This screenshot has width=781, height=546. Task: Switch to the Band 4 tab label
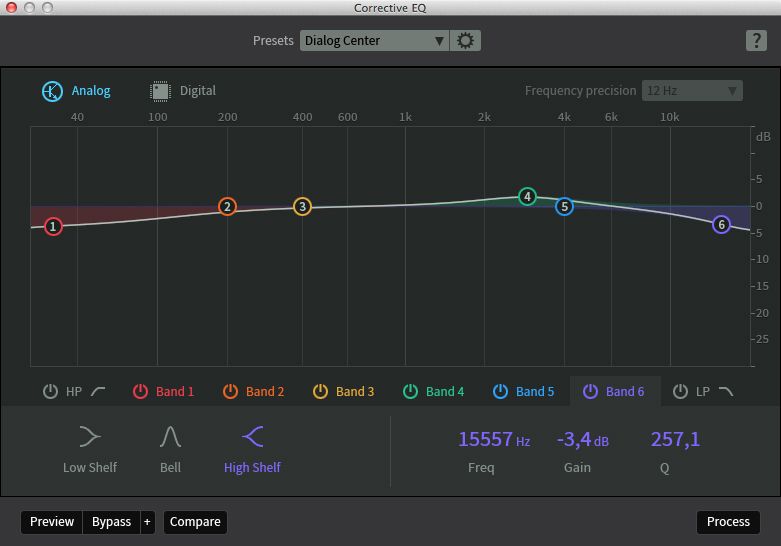pyautogui.click(x=445, y=392)
